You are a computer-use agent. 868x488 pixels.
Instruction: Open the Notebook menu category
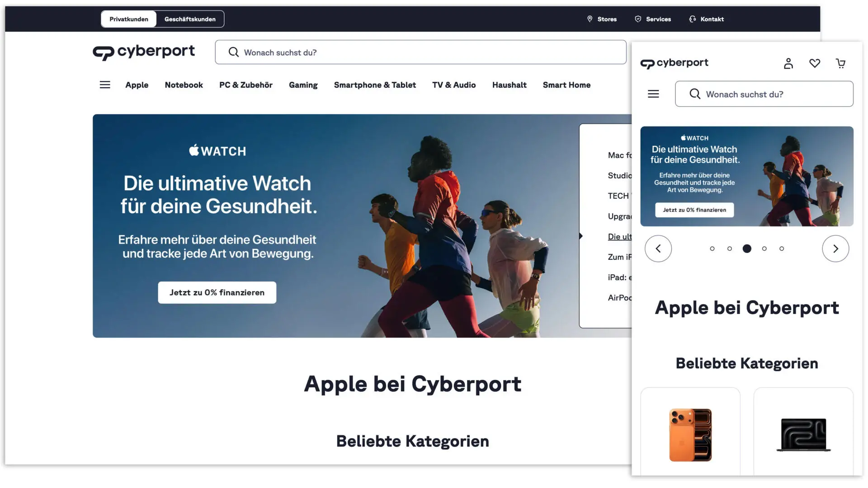click(x=184, y=85)
